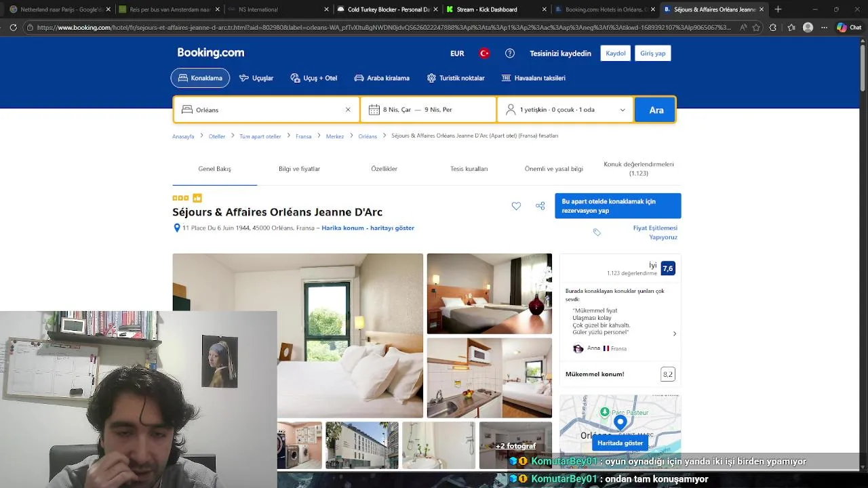Screen dimensions: 868x488
Task: Open the Copilot Chat button
Action: [849, 27]
